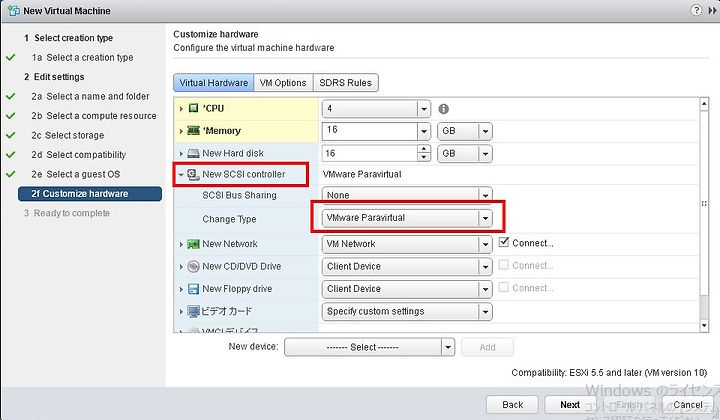The image size is (720, 420).
Task: Select step 2f Customize hardware
Action: point(90,194)
